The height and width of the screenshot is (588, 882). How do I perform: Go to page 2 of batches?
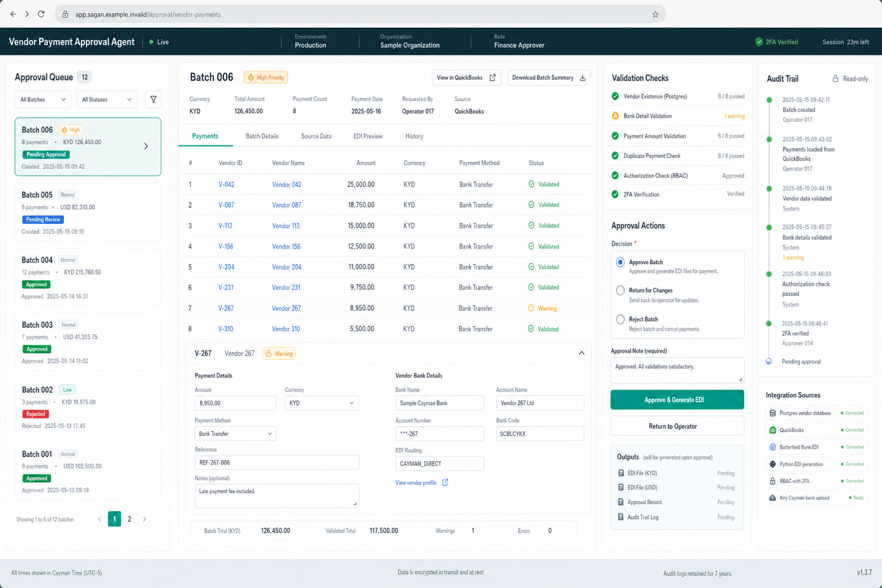coord(130,519)
